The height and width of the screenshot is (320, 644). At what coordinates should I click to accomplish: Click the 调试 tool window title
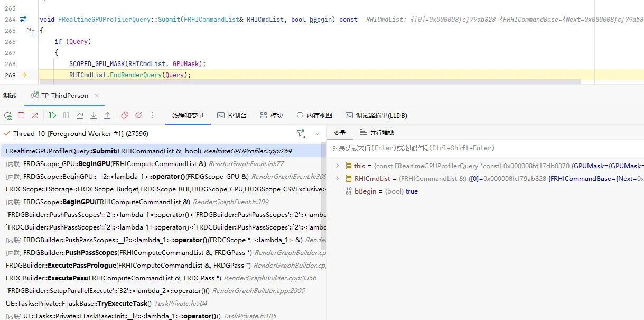(10, 96)
